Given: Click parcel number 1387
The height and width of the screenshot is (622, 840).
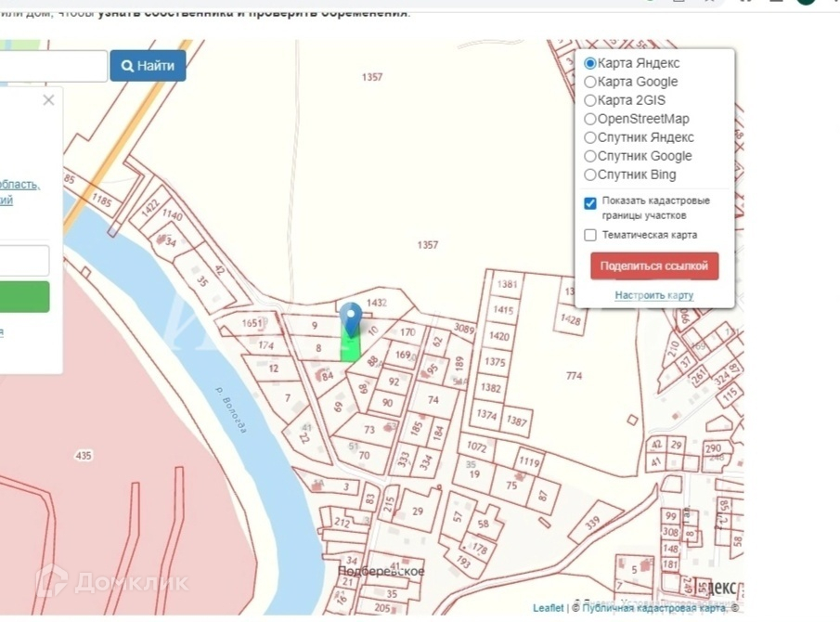Looking at the screenshot, I should tap(516, 421).
